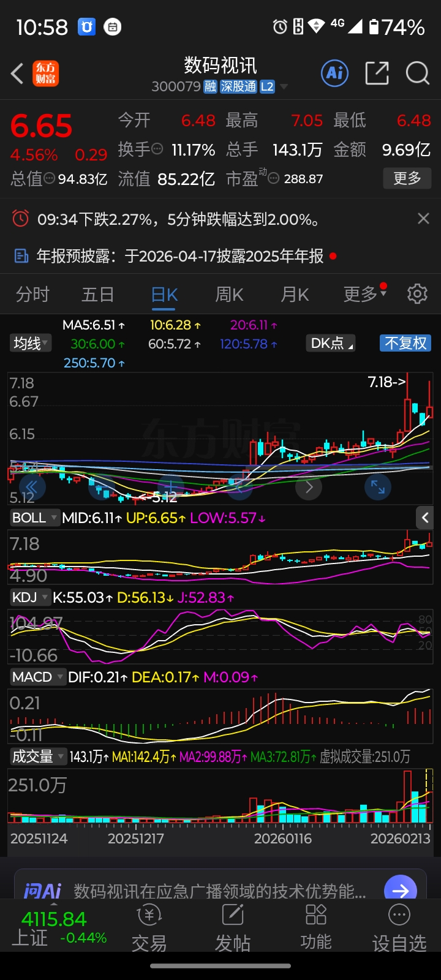The height and width of the screenshot is (980, 441).
Task: Tap the volume bar chart
Action: tap(221, 795)
